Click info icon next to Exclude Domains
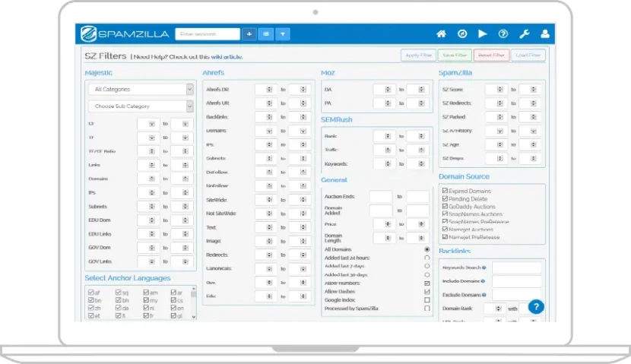This screenshot has width=631, height=364. click(484, 295)
